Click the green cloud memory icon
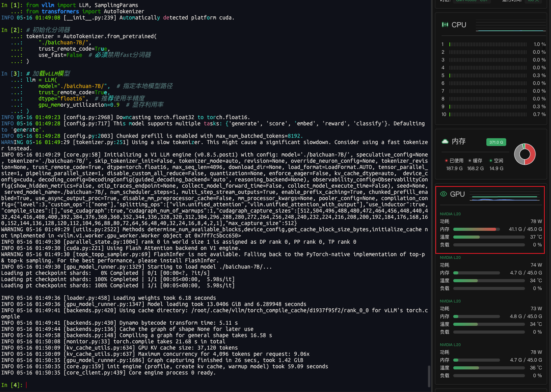This screenshot has width=551, height=392. (445, 141)
